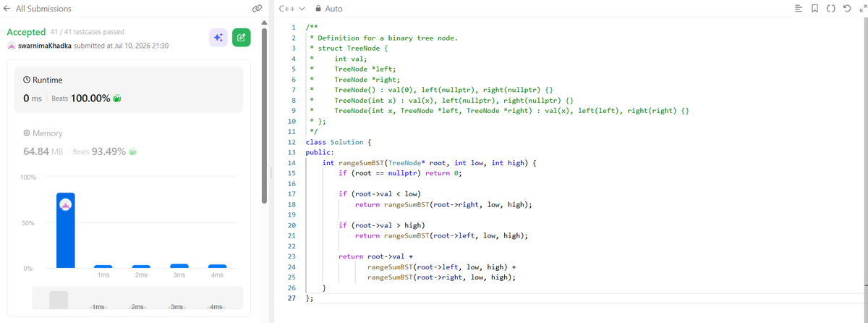This screenshot has width=868, height=323.
Task: Click the tallest runtime distribution bar
Action: click(x=65, y=230)
